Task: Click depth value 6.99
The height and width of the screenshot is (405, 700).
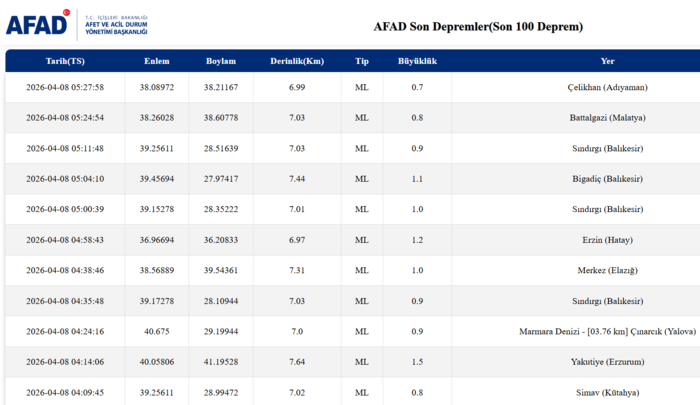Action: tap(297, 88)
